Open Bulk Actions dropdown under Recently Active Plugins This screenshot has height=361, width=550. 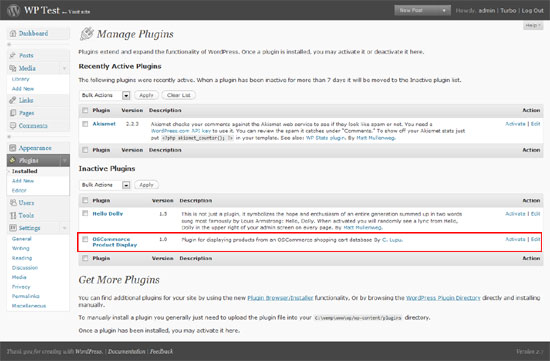click(x=105, y=95)
